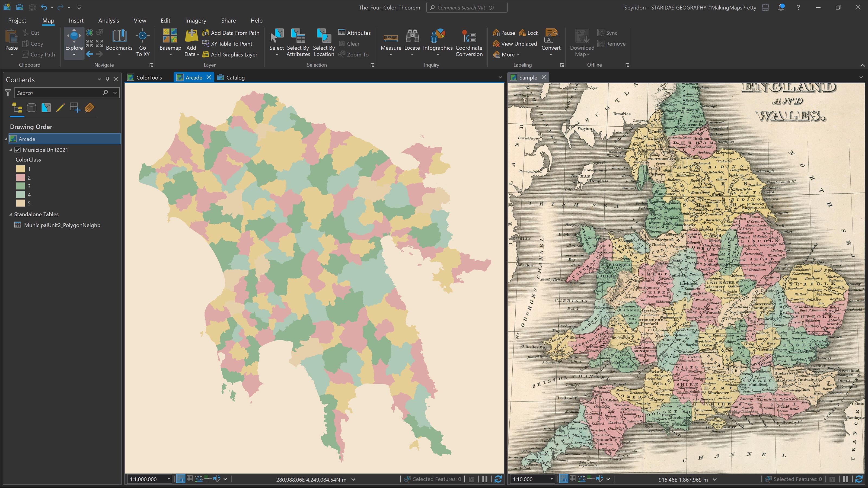Image resolution: width=868 pixels, height=488 pixels.
Task: Toggle MunicipalUnit2021 layer visibility off
Action: 17,150
